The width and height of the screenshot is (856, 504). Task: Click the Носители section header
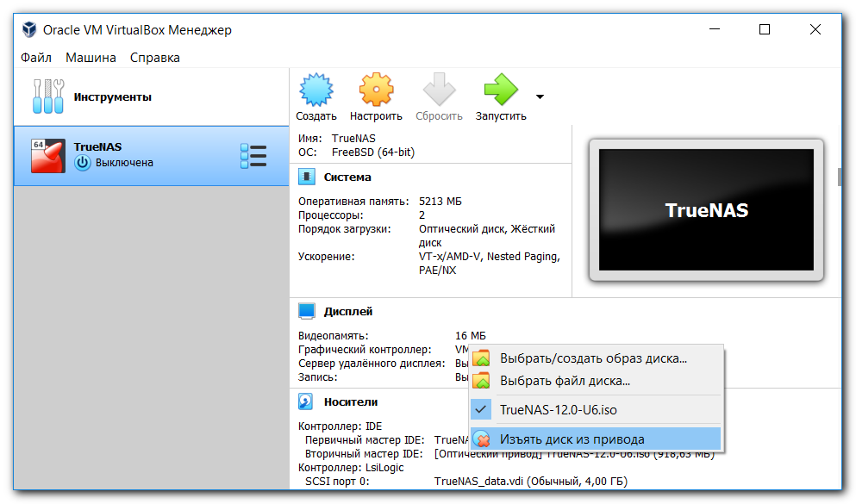351,402
